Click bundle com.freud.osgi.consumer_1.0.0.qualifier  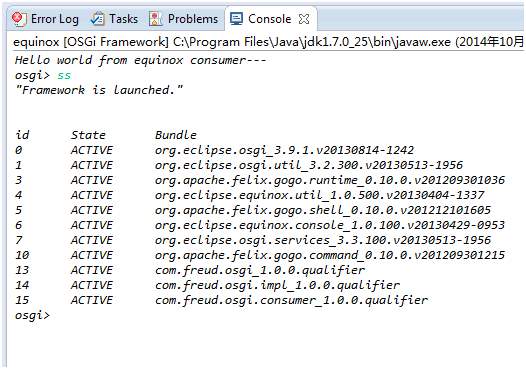(x=291, y=300)
